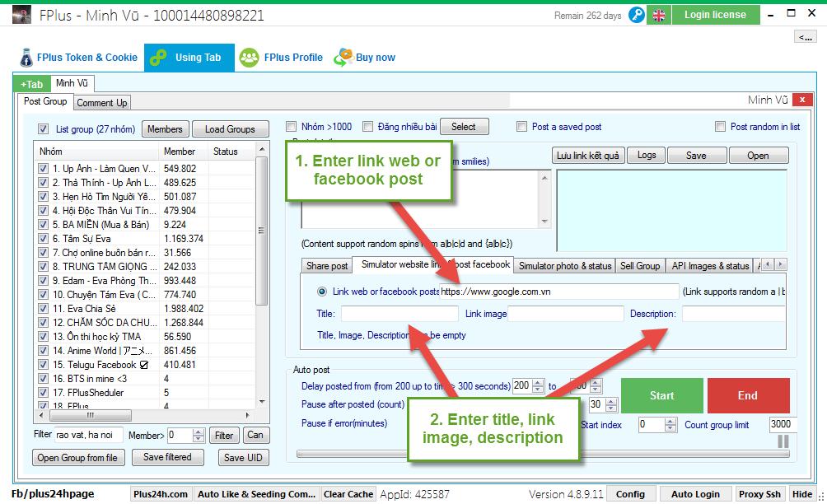Open Proxy Ssh settings
The width and height of the screenshot is (827, 504).
pyautogui.click(x=759, y=494)
